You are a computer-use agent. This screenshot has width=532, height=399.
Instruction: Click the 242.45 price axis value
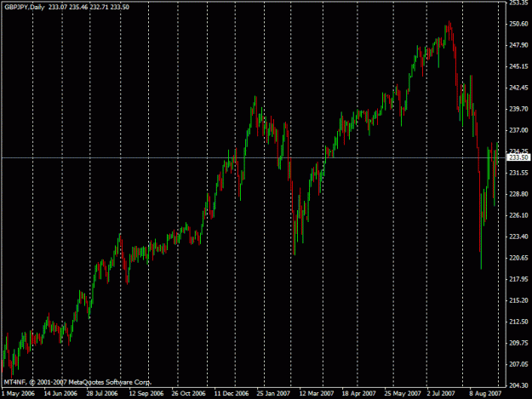click(518, 88)
